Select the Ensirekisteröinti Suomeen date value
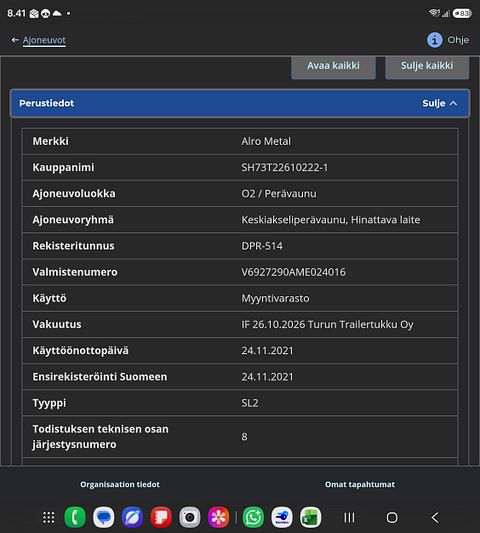 (267, 377)
